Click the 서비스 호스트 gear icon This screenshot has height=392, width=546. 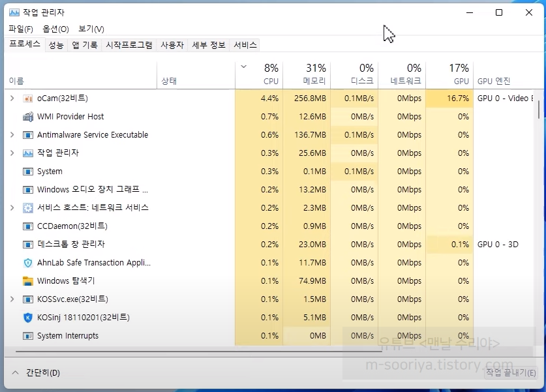coord(27,208)
